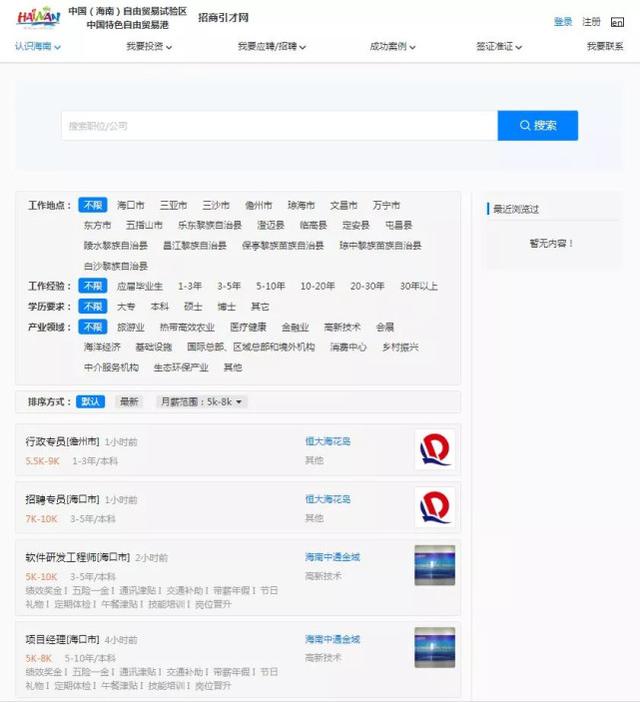Select 海口市 as work location filter

click(x=131, y=205)
